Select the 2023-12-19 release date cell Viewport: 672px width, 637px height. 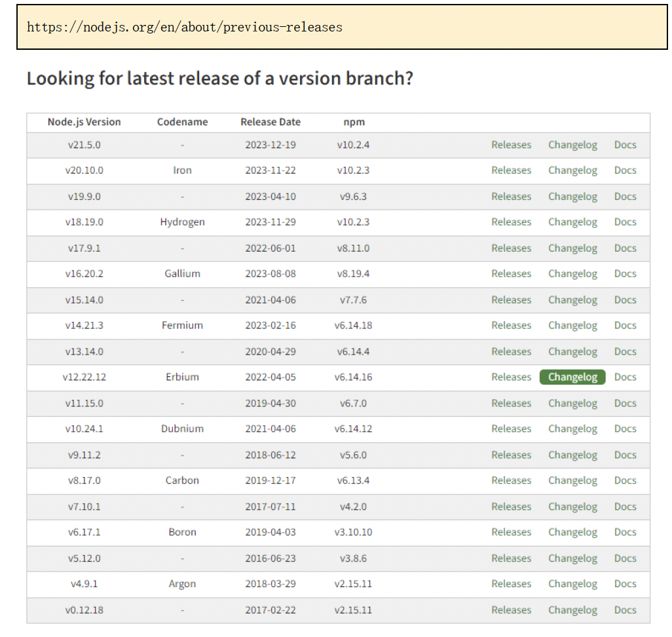tap(271, 145)
